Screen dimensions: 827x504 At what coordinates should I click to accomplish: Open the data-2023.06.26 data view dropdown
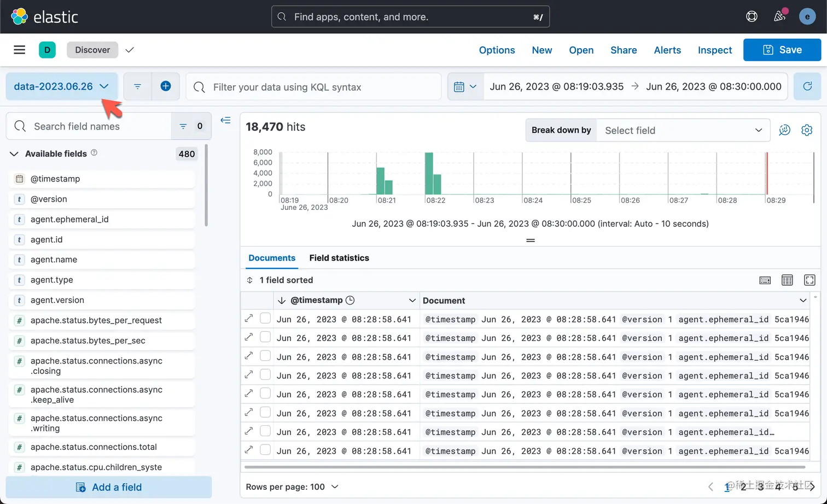click(x=62, y=86)
